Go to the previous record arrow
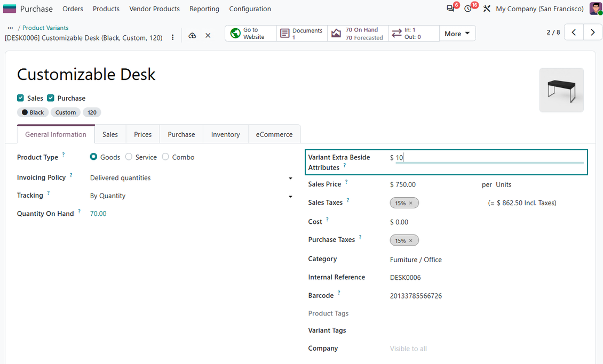Screen dimensions: 603x364 tap(574, 33)
